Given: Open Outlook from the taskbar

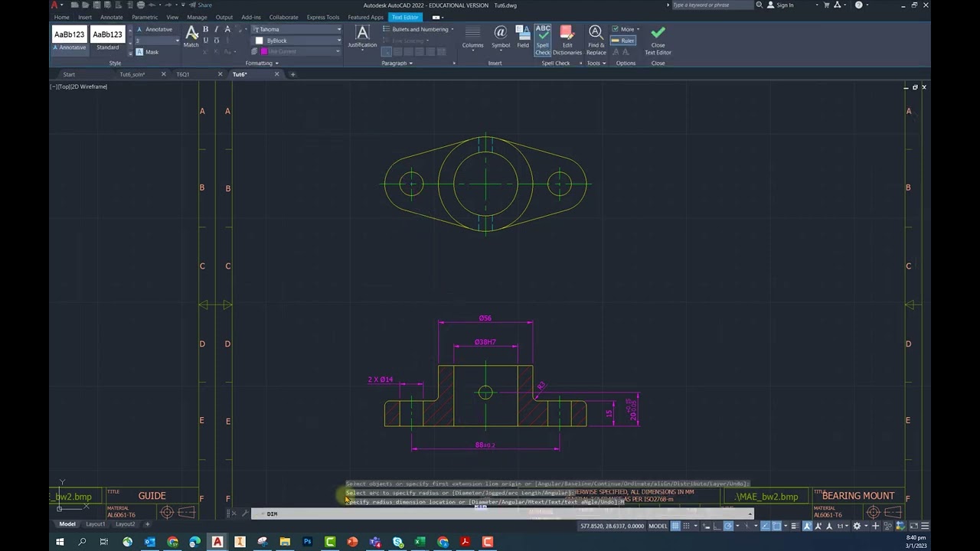Looking at the screenshot, I should coord(149,542).
